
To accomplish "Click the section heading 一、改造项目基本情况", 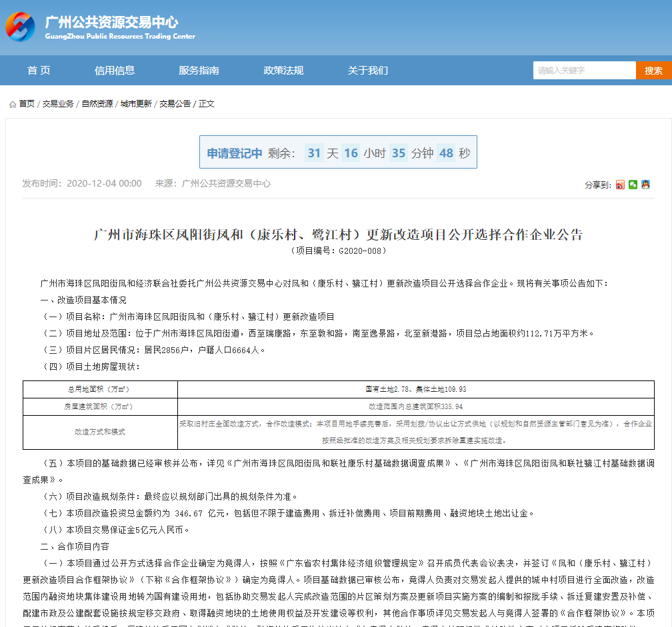I will [x=83, y=301].
